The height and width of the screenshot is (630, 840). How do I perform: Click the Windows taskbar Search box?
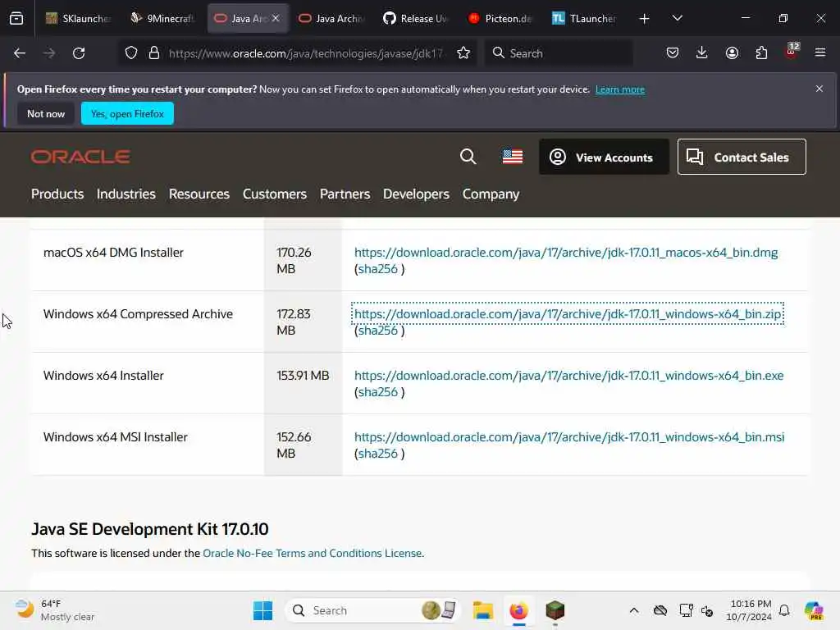[x=374, y=610]
